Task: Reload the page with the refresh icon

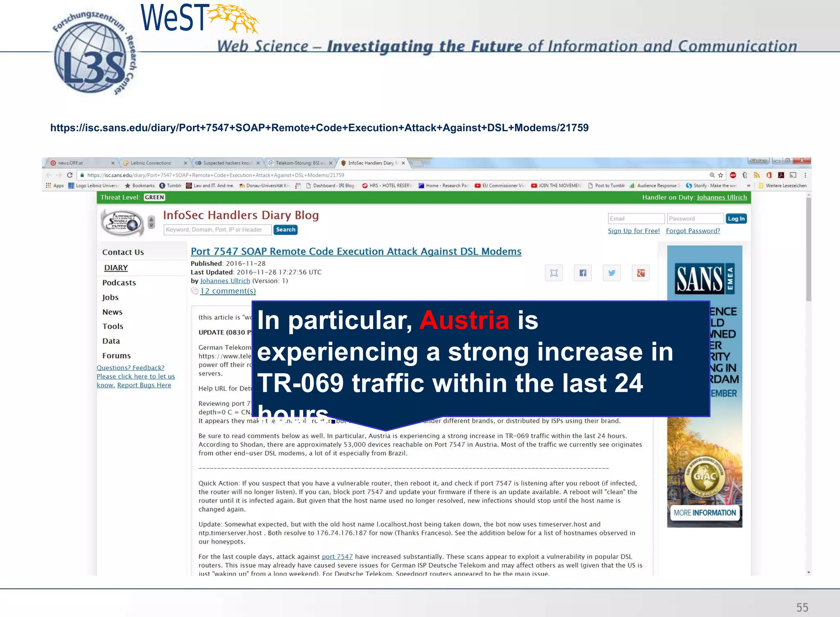Action: point(70,175)
